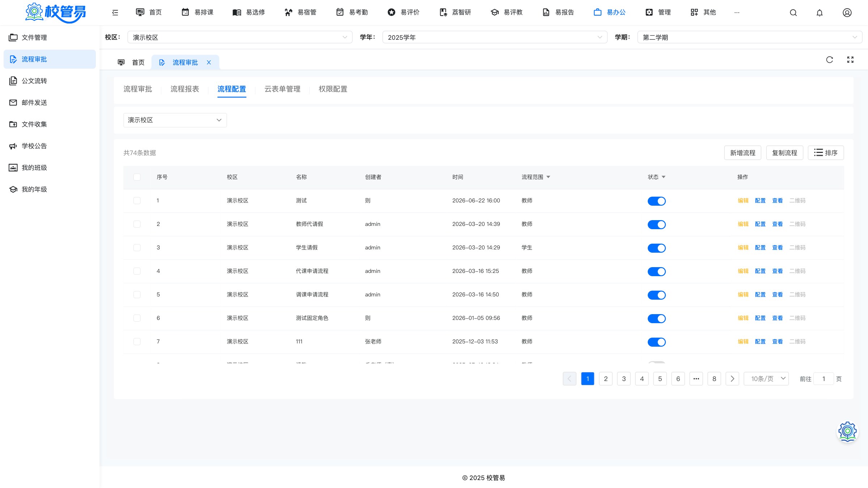The width and height of the screenshot is (868, 488).
Task: Open the 流程范围 column filter arrow
Action: (x=548, y=177)
